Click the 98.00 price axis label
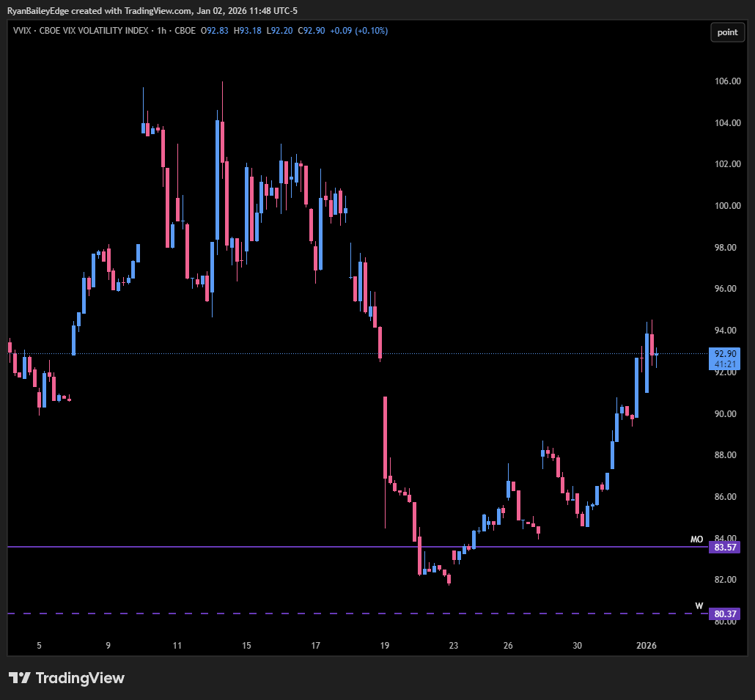 coord(726,248)
